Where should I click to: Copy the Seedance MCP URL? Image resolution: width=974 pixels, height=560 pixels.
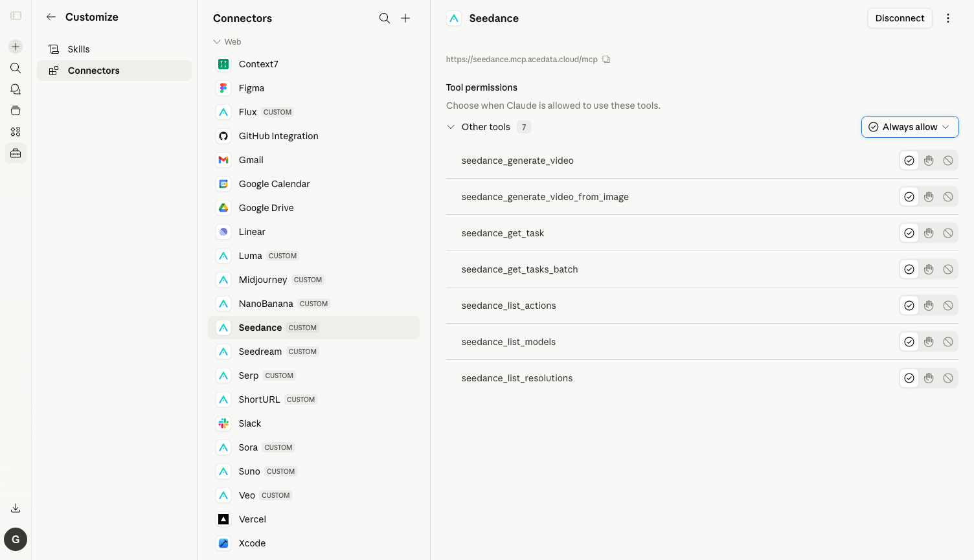pos(606,60)
